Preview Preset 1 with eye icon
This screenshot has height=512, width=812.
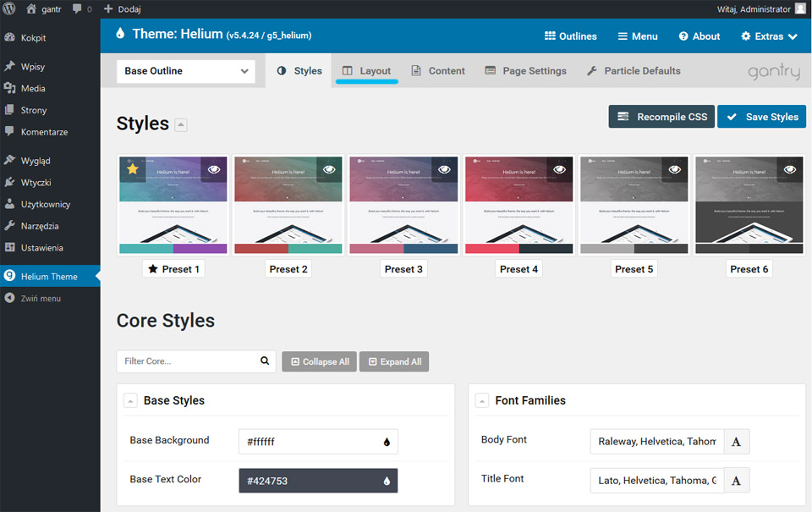[x=214, y=169]
